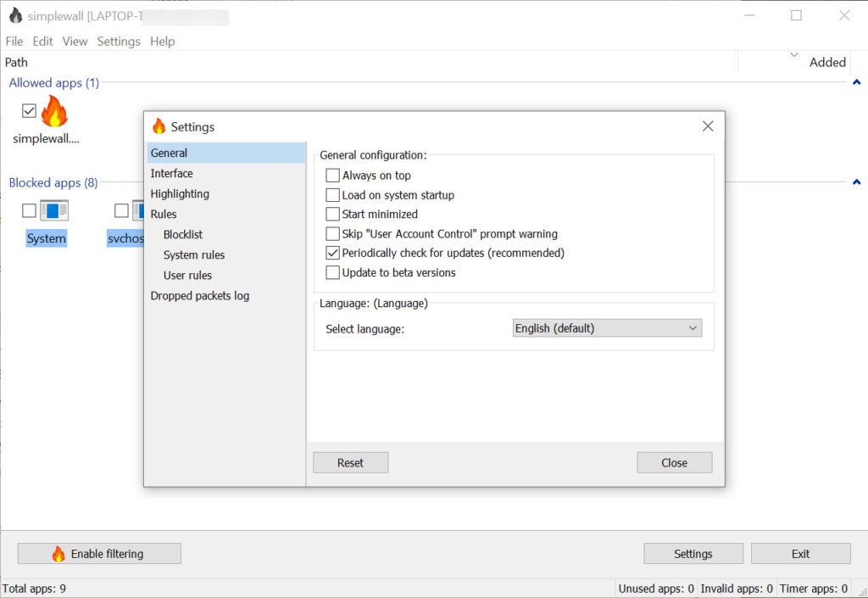Screen dimensions: 868x598
Task: Collapse the Allowed apps group
Action: (x=856, y=83)
